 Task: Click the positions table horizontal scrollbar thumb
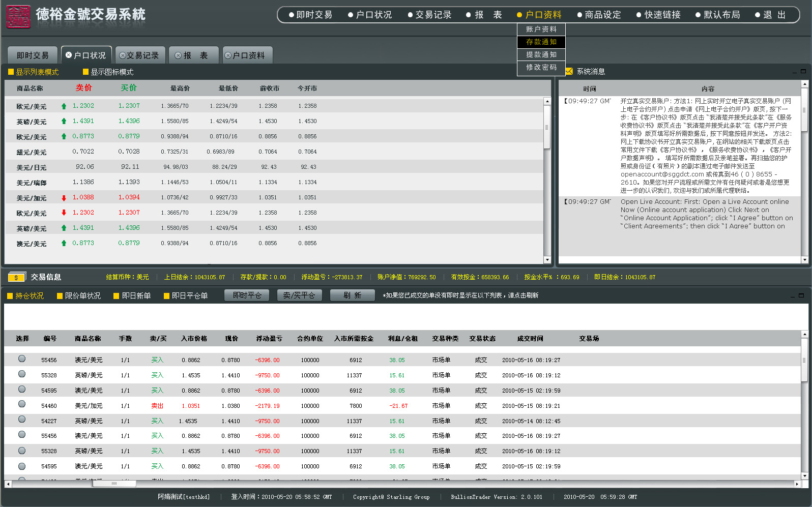(x=114, y=484)
